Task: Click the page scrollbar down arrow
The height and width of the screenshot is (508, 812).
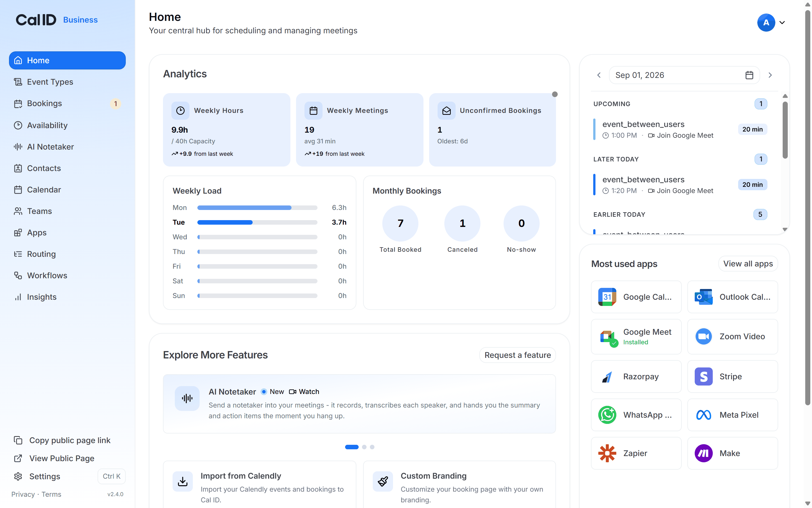Action: click(807, 503)
